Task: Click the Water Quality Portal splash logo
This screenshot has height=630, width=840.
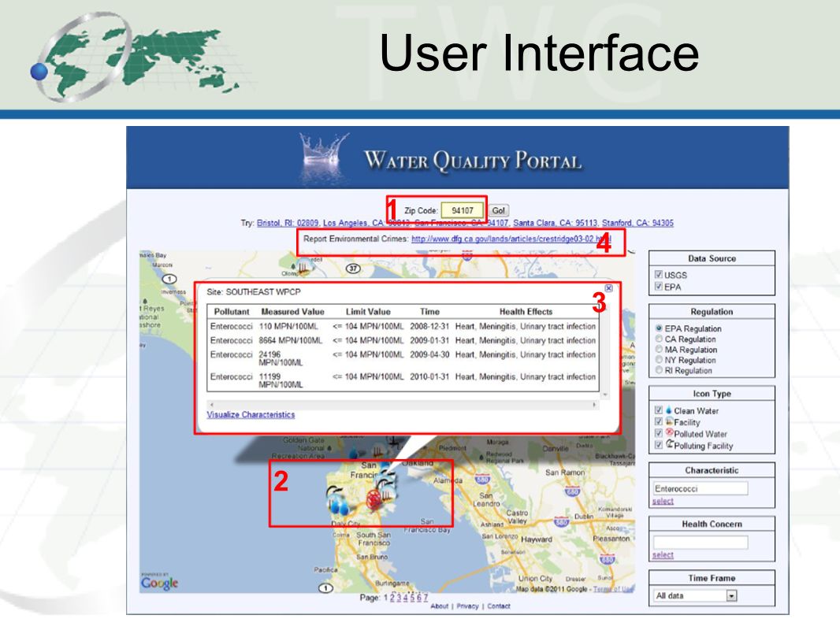Action: pyautogui.click(x=323, y=157)
